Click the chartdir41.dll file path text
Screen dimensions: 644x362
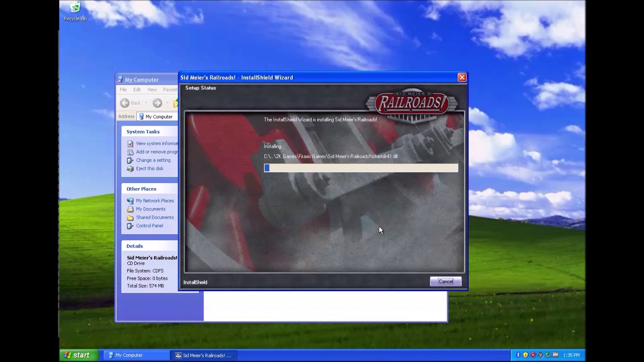point(331,156)
